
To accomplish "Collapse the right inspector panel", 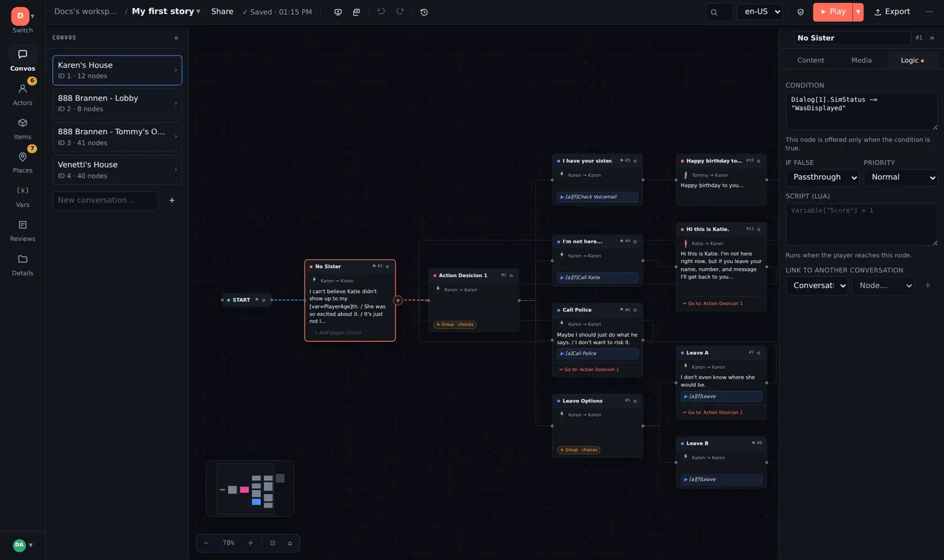I will pyautogui.click(x=932, y=38).
